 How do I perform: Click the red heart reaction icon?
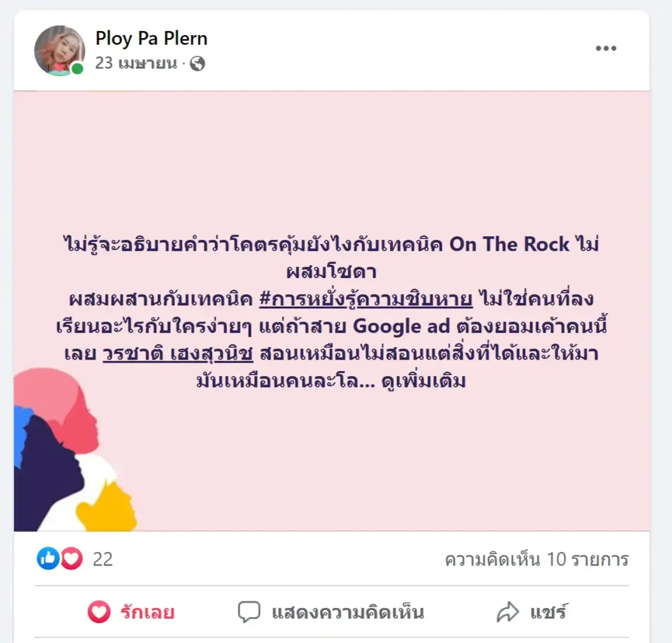pos(71,558)
